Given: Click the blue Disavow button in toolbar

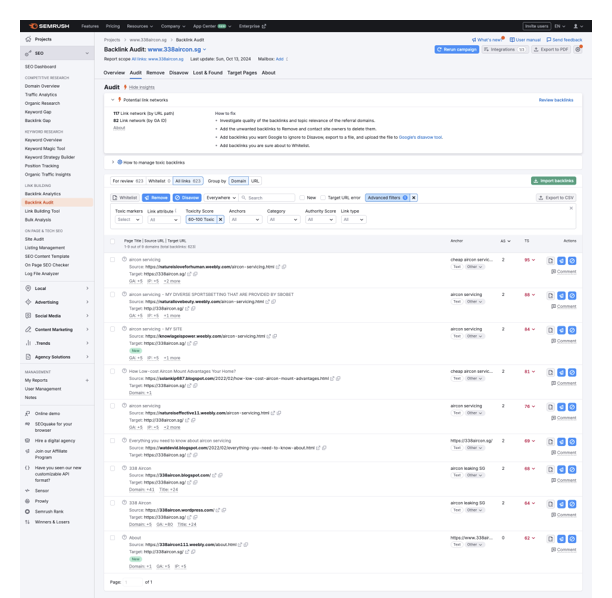Looking at the screenshot, I should [x=186, y=198].
